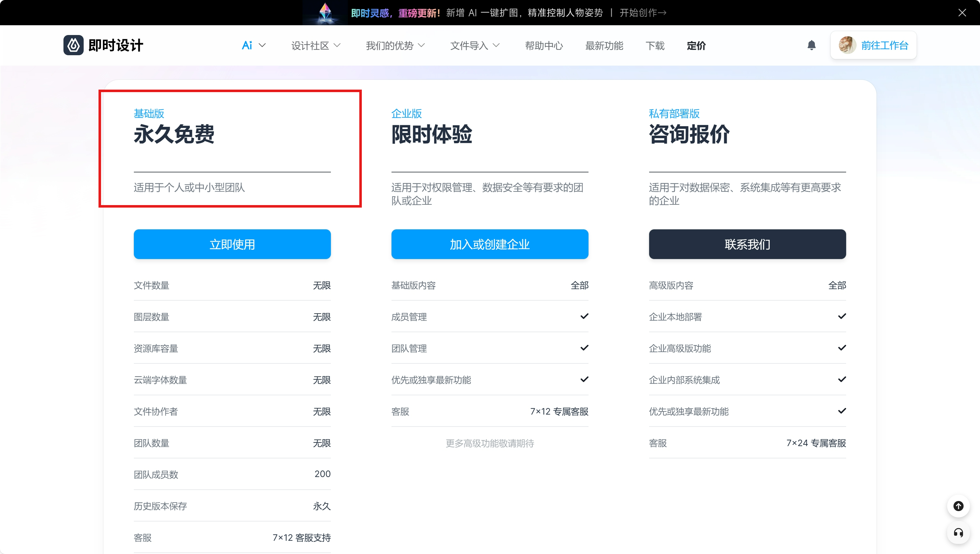Click the 团队数量 row label

[x=152, y=443]
